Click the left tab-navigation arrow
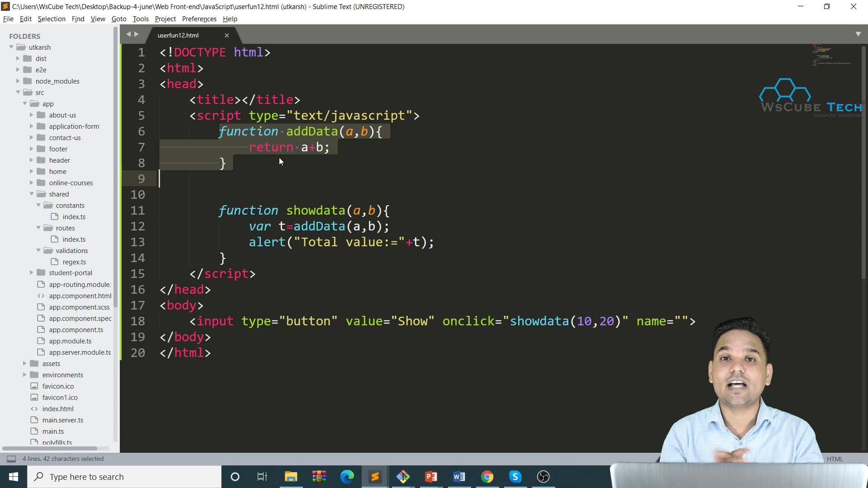The width and height of the screenshot is (868, 488). coord(129,34)
